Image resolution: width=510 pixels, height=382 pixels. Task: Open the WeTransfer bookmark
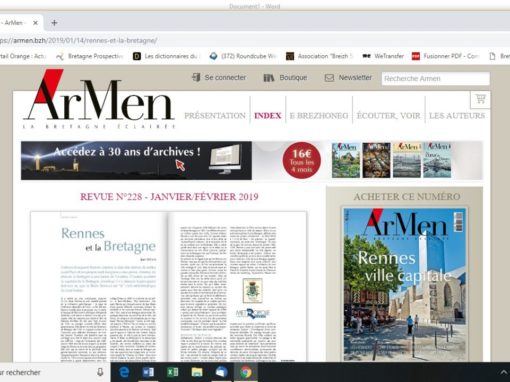(x=383, y=56)
